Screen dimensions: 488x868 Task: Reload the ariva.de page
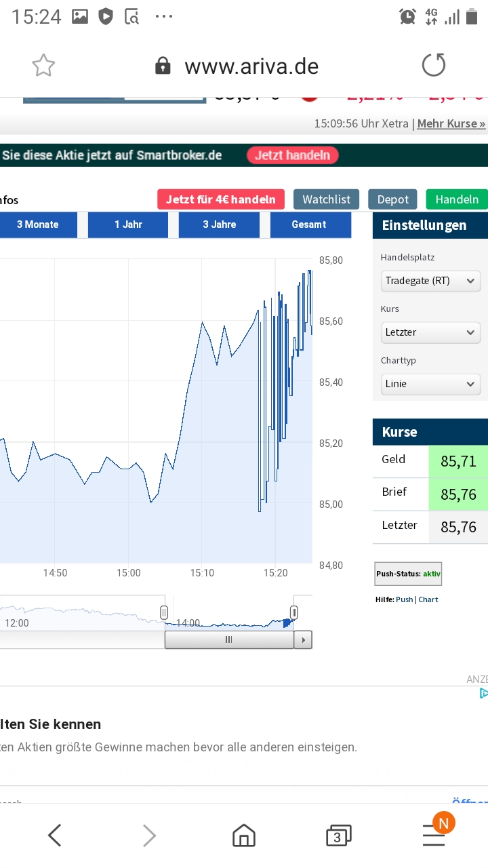tap(433, 65)
